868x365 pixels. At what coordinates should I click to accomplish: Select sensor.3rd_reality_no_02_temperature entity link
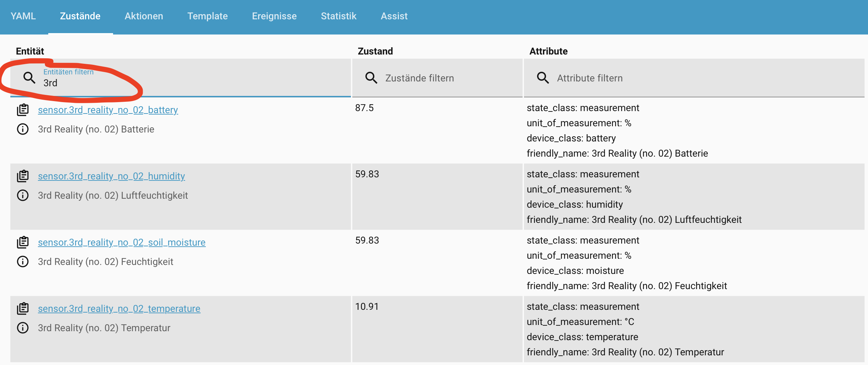click(119, 308)
